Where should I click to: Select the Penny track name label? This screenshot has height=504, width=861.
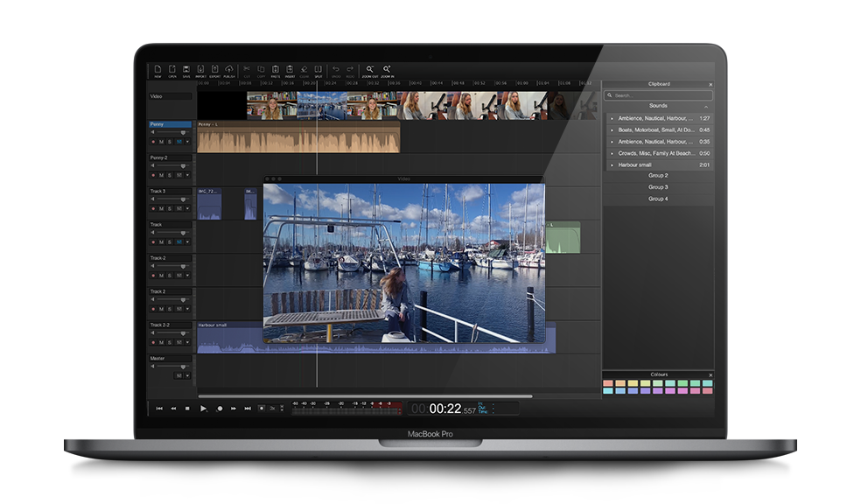pos(171,124)
